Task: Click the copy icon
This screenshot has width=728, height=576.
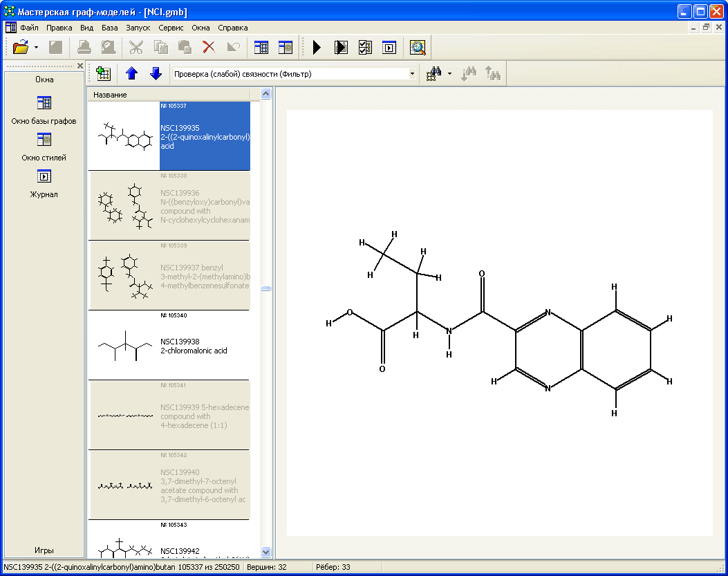Action: click(160, 47)
